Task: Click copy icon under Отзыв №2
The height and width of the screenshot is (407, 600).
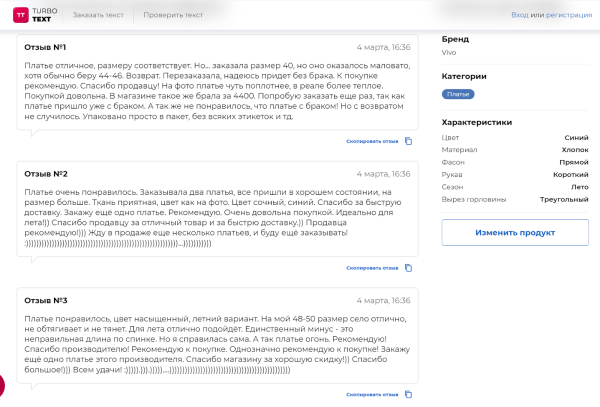Action: tap(408, 268)
